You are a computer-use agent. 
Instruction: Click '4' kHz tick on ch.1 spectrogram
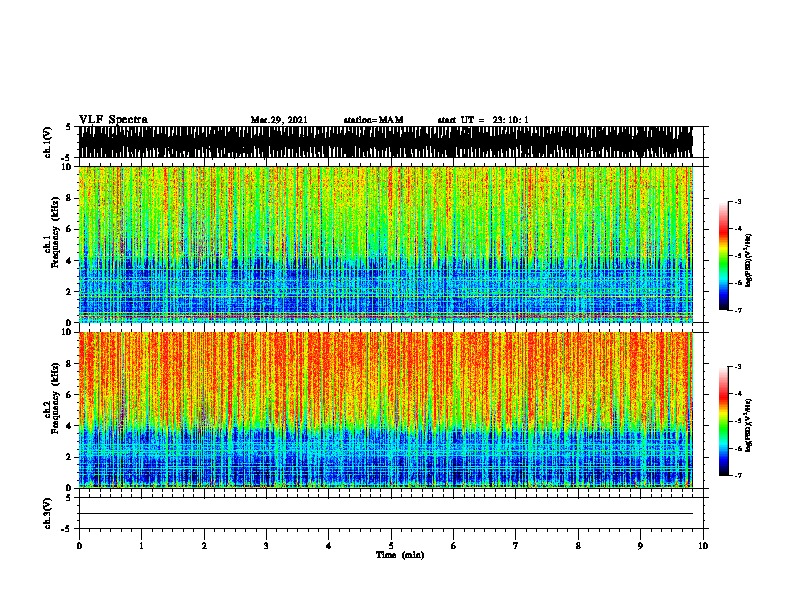[x=70, y=261]
